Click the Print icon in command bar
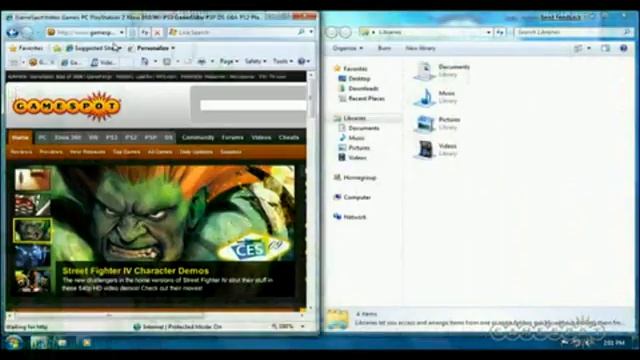640x360 pixels. point(202,62)
